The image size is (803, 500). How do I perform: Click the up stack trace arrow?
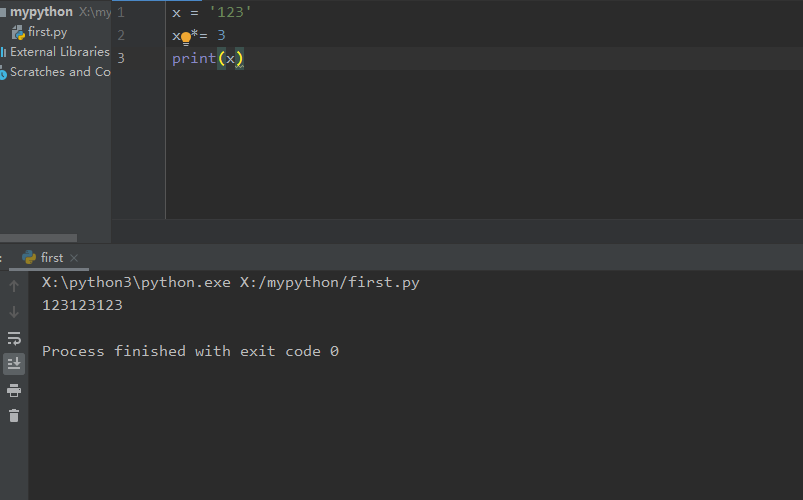[x=14, y=286]
